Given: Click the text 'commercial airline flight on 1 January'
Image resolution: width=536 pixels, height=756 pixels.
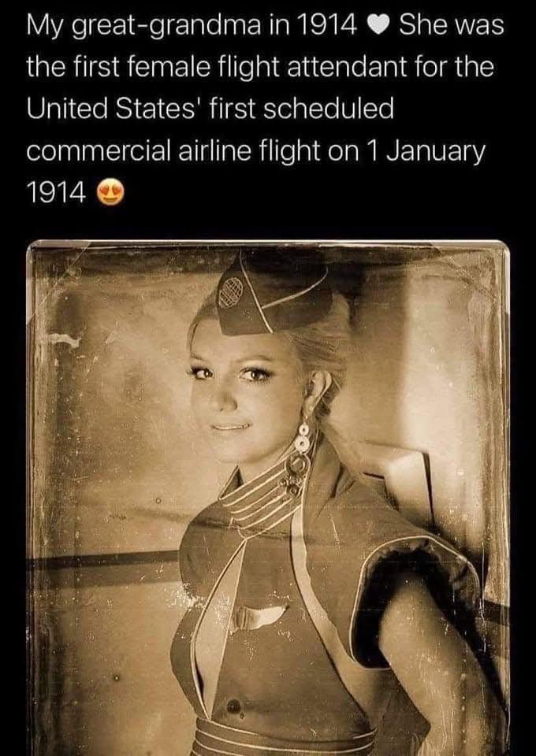Looking at the screenshot, I should coord(255,151).
